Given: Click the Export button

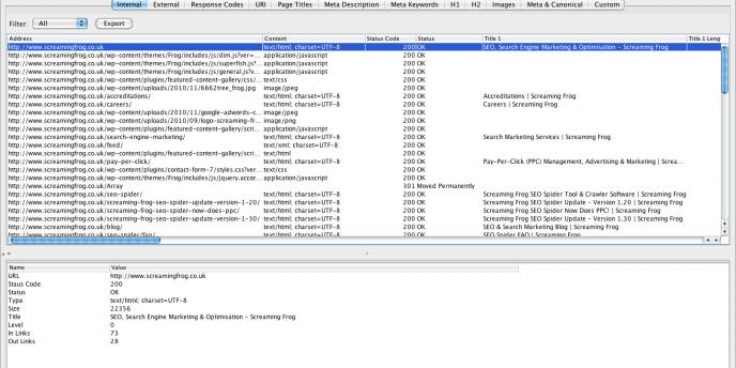Looking at the screenshot, I should click(x=114, y=23).
